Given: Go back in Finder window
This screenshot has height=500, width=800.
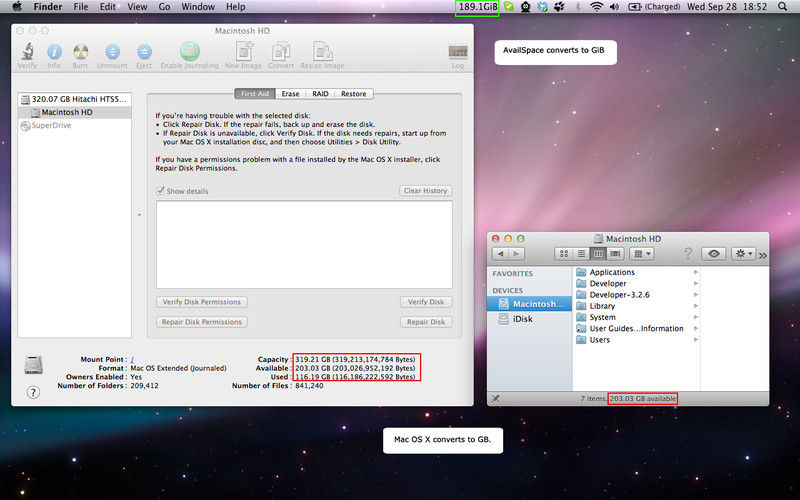Looking at the screenshot, I should pyautogui.click(x=501, y=254).
